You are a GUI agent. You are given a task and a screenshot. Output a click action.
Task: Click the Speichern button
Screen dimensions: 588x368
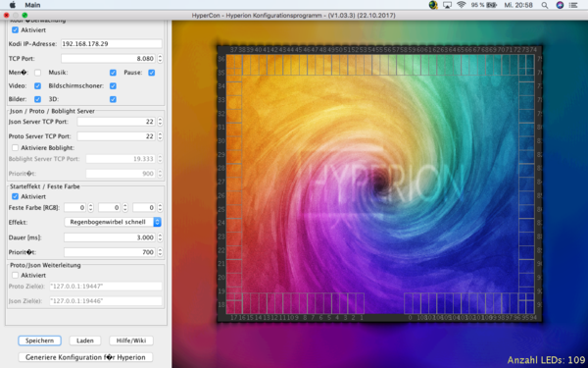click(x=39, y=341)
